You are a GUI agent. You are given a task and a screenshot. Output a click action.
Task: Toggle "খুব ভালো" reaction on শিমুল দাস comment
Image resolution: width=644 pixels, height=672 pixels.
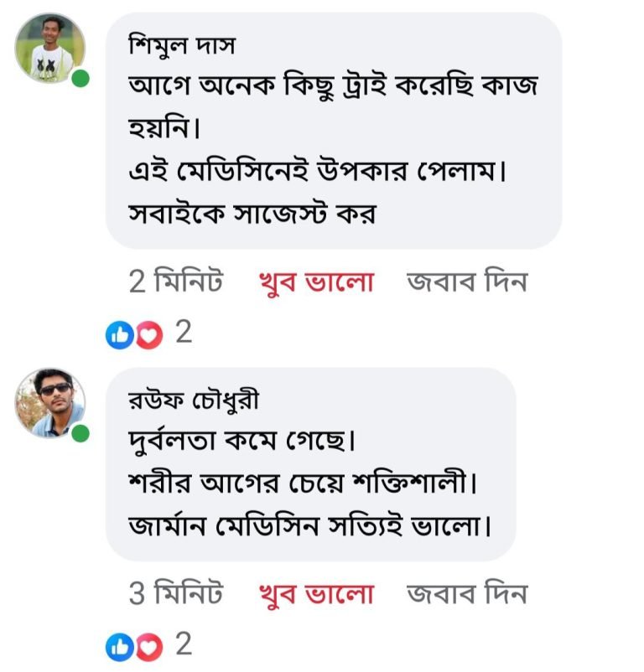[314, 282]
